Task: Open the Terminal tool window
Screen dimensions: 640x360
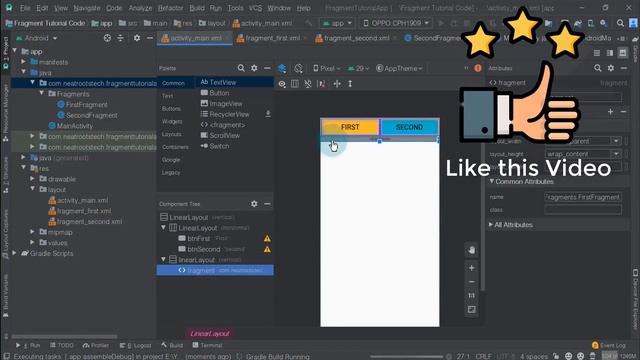Action: click(x=207, y=345)
